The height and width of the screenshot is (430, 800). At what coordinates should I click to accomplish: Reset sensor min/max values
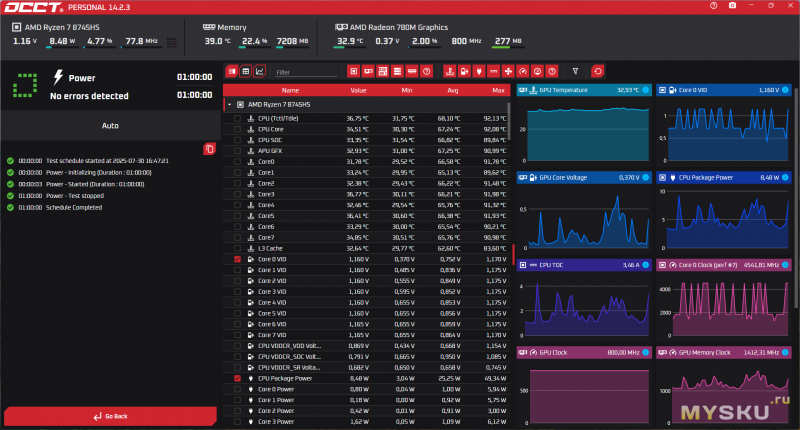(597, 71)
